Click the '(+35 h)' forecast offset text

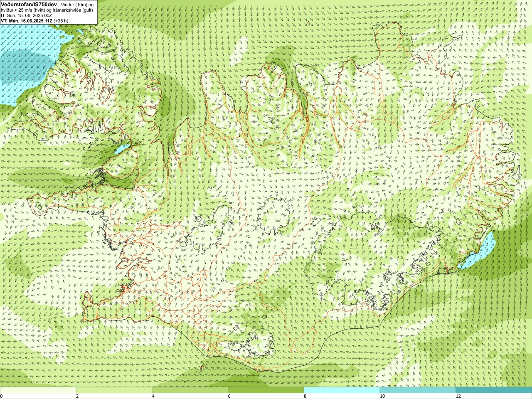pyautogui.click(x=61, y=21)
